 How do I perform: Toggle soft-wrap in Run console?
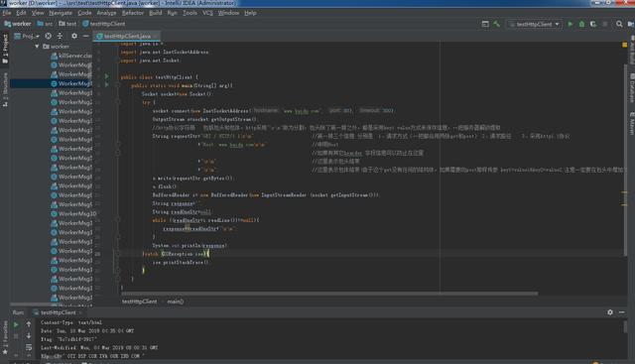pyautogui.click(x=29, y=347)
